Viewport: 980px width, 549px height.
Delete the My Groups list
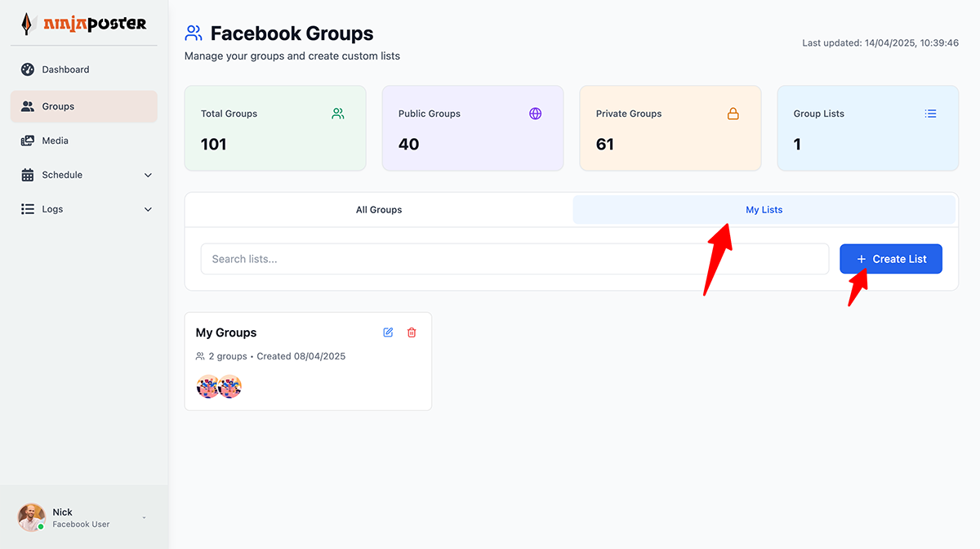tap(412, 333)
